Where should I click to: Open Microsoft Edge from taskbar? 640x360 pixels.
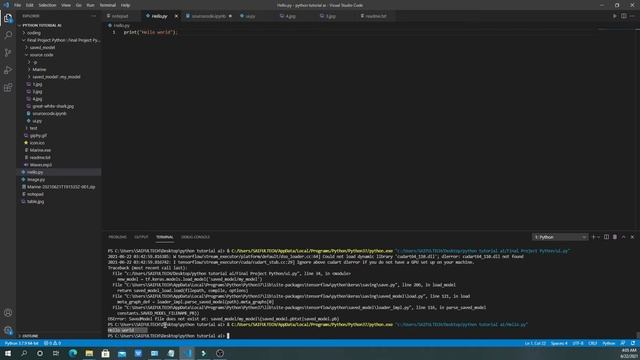(x=73, y=353)
